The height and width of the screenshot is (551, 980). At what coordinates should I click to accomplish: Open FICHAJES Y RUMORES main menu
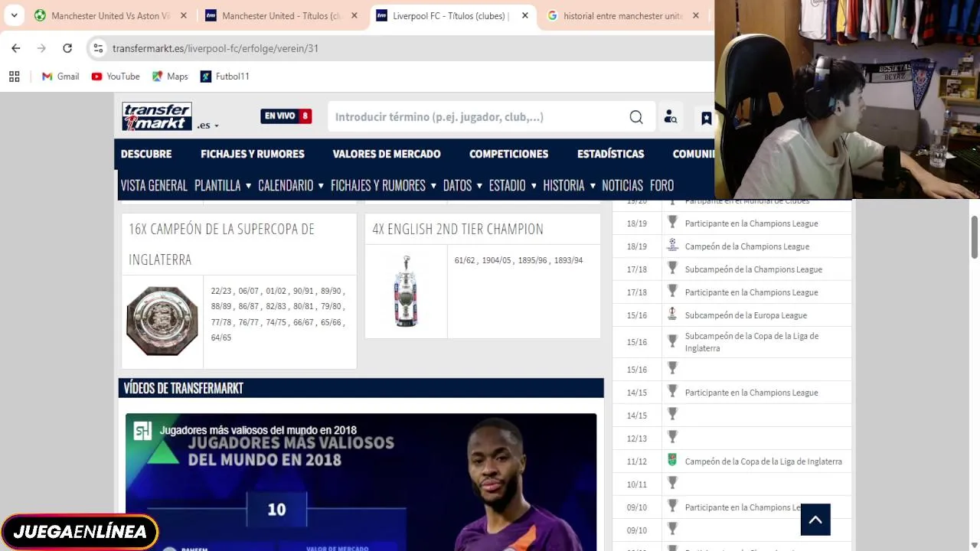pos(253,154)
